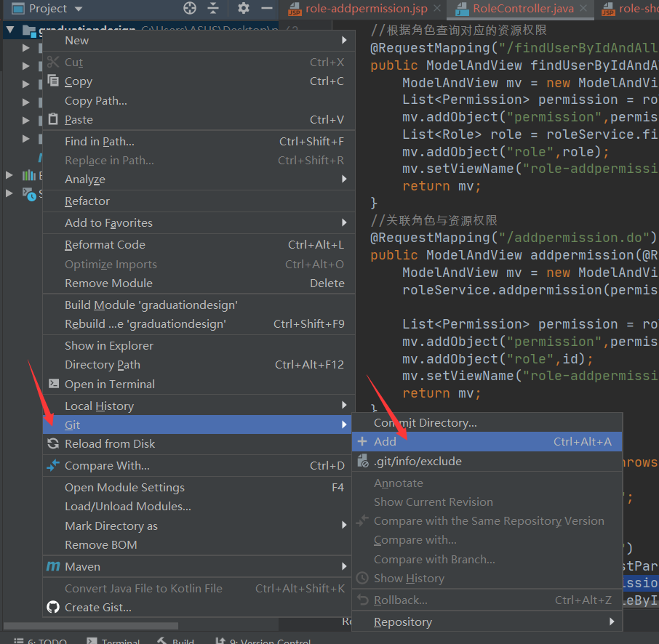
Task: Click the Open in Terminal icon
Action: (x=53, y=384)
